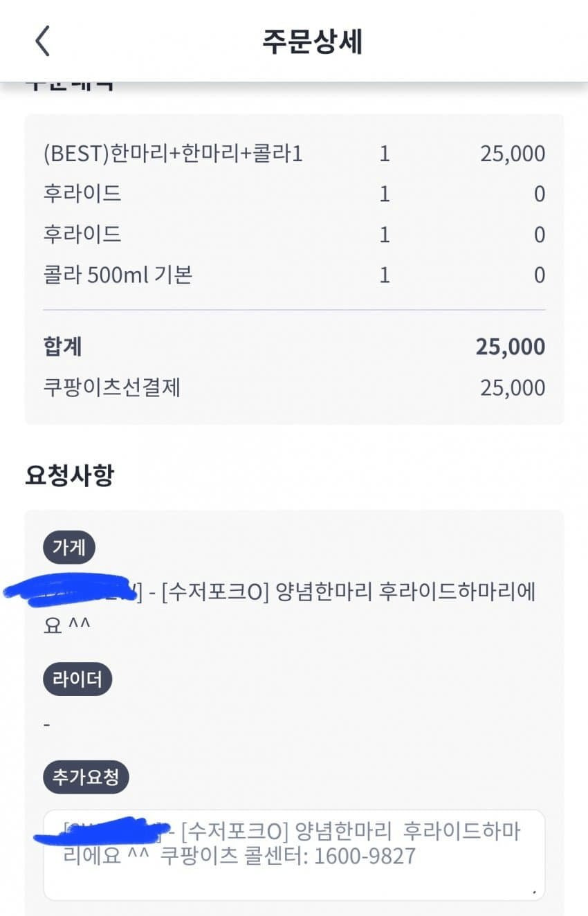Select the (BEST)한마리+한마리+콜라1 order item
The width and height of the screenshot is (588, 916).
click(173, 154)
